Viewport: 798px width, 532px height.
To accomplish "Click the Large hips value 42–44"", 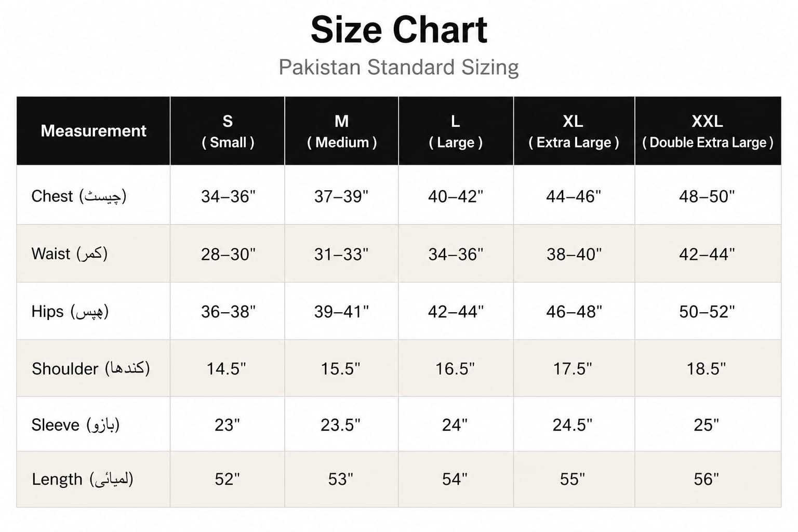I will click(x=456, y=312).
